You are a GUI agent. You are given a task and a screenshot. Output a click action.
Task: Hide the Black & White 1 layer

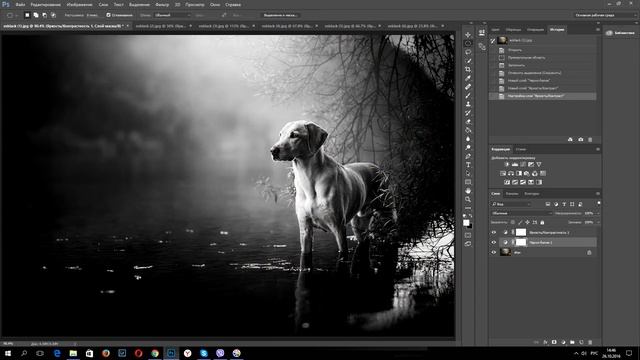pos(493,242)
